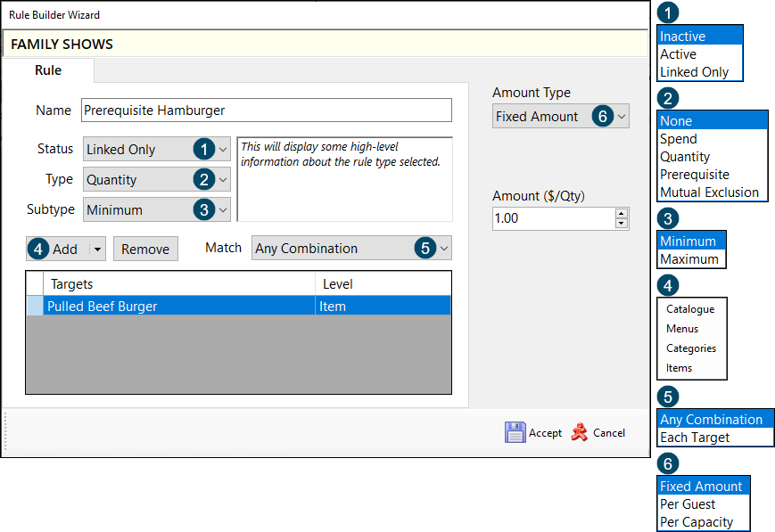Decrease Amount with the down spinner arrow
The image size is (775, 532).
coord(622,224)
